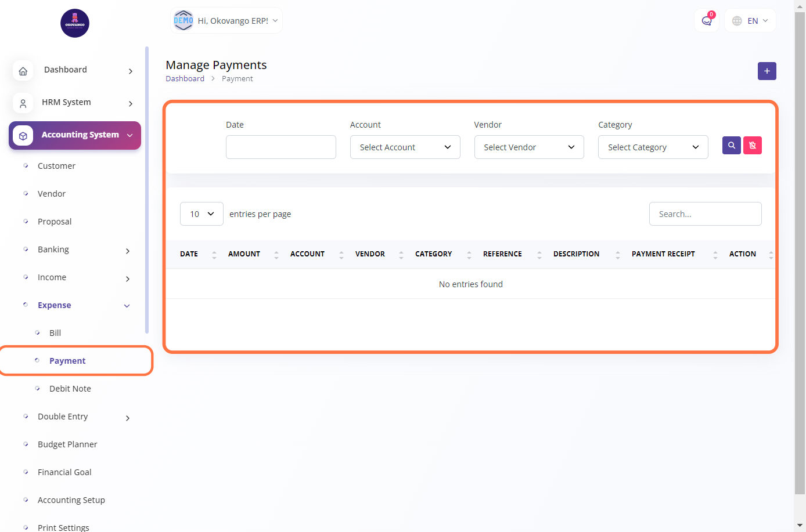
Task: Sort table by the Amount column arrows
Action: [276, 254]
